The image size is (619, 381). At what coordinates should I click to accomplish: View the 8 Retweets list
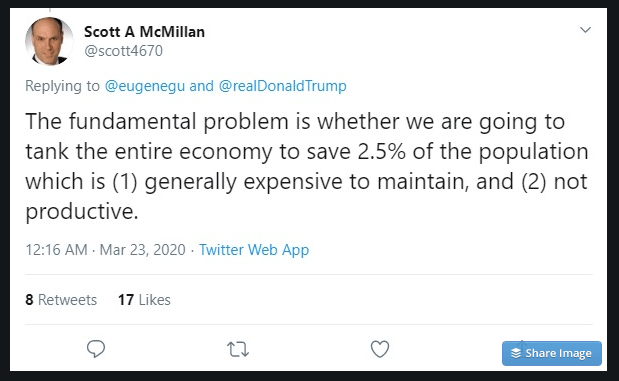click(x=61, y=300)
